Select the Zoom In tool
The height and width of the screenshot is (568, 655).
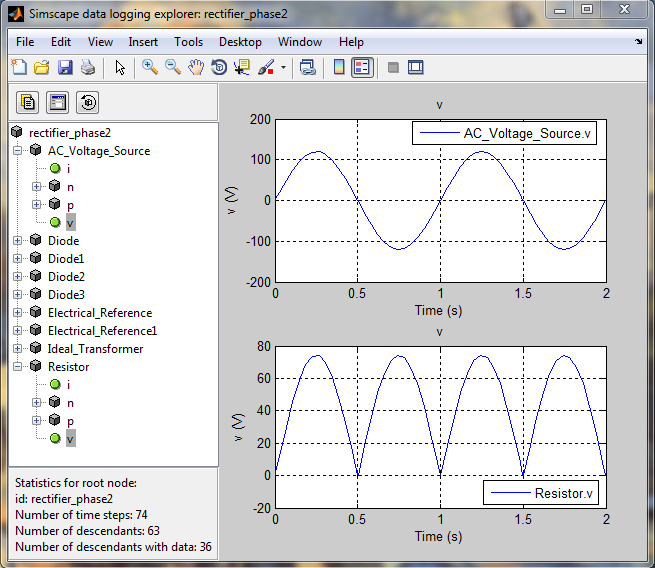coord(150,67)
